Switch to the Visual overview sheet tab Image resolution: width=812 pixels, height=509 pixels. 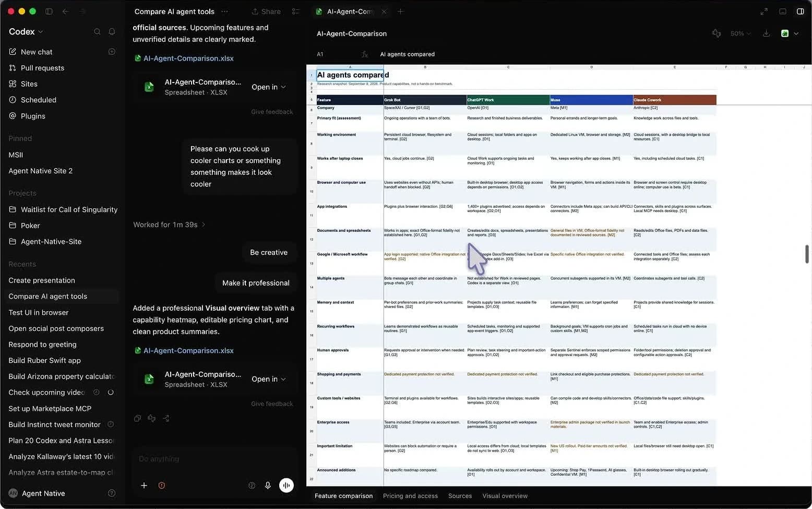point(505,496)
